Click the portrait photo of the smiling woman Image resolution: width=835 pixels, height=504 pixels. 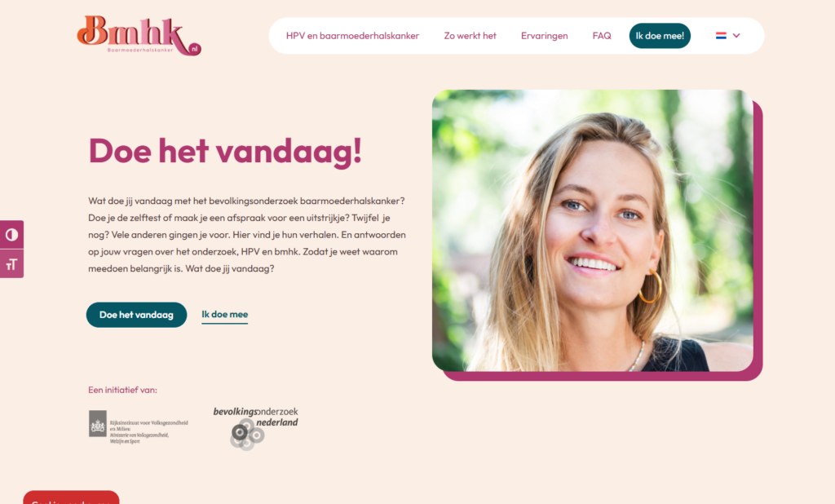[593, 230]
